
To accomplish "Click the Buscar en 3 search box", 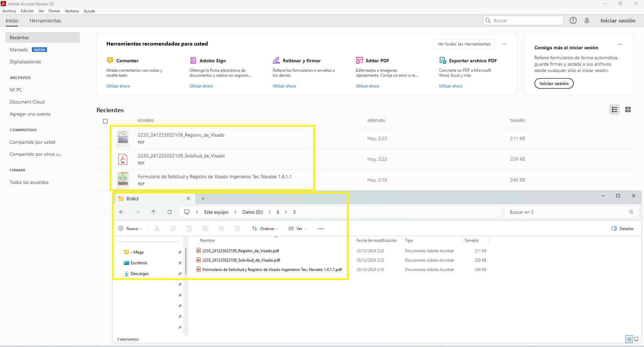I will (571, 212).
